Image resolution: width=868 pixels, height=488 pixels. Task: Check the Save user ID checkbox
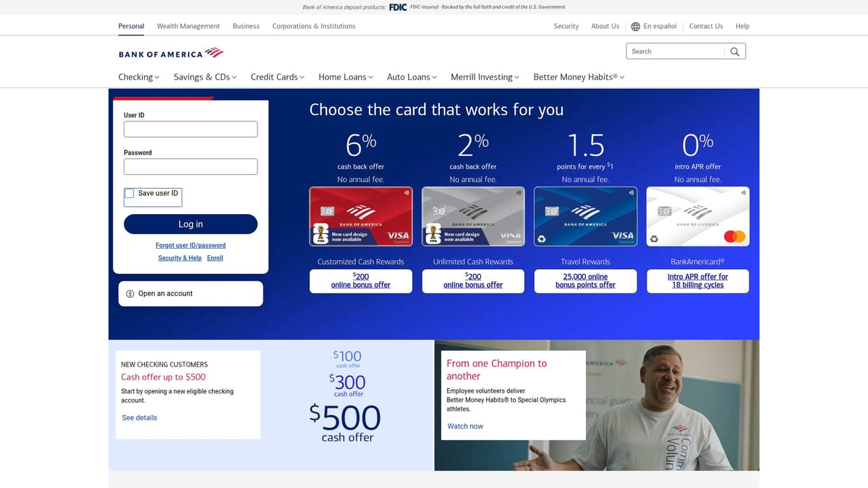(x=129, y=193)
